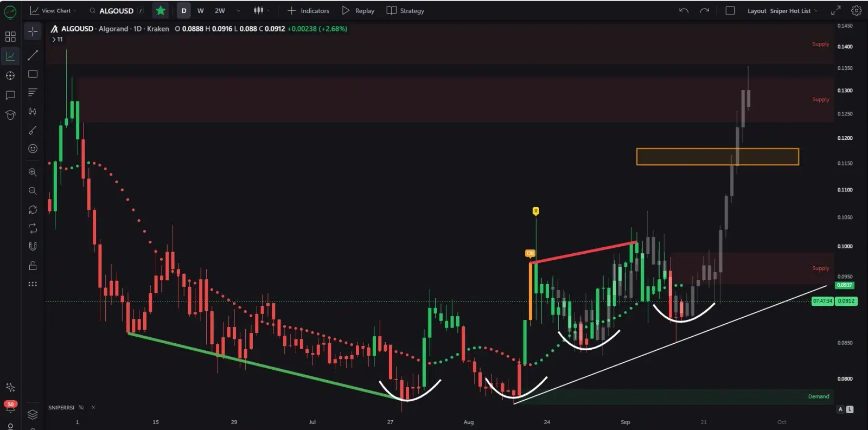Click the Demand zone label
The image size is (868, 430).
819,396
